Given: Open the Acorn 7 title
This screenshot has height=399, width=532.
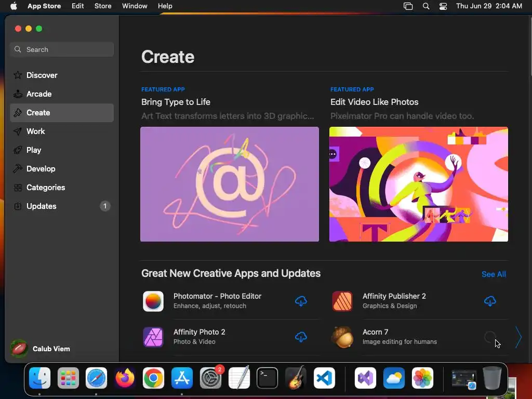Looking at the screenshot, I should [x=375, y=332].
